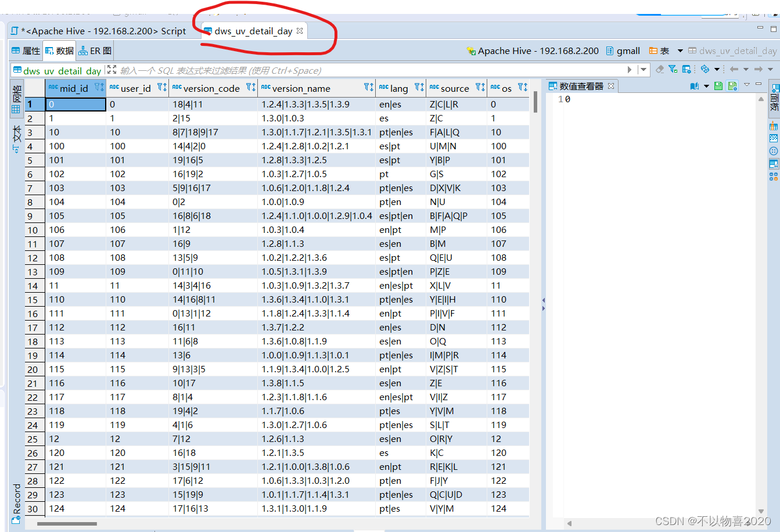Click the 表 tables breadcrumb
The width and height of the screenshot is (780, 532).
pyautogui.click(x=659, y=51)
